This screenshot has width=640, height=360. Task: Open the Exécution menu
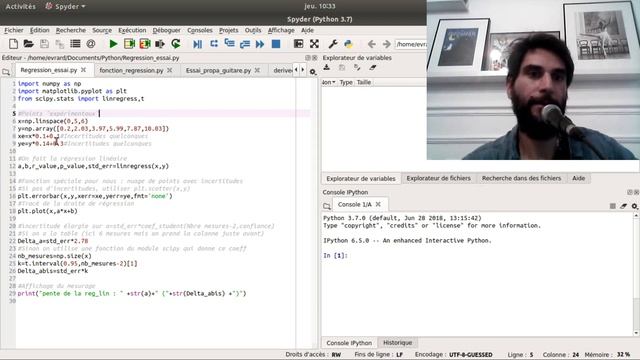tap(132, 30)
